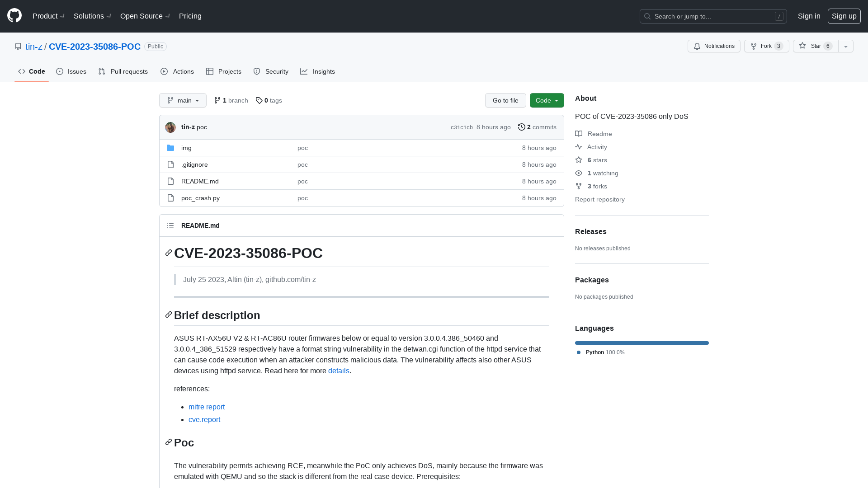The height and width of the screenshot is (488, 868).
Task: Open the Pull requests tab
Action: [123, 71]
